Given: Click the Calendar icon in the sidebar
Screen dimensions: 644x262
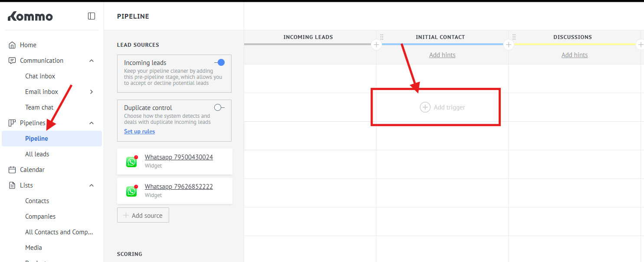Looking at the screenshot, I should (x=12, y=170).
